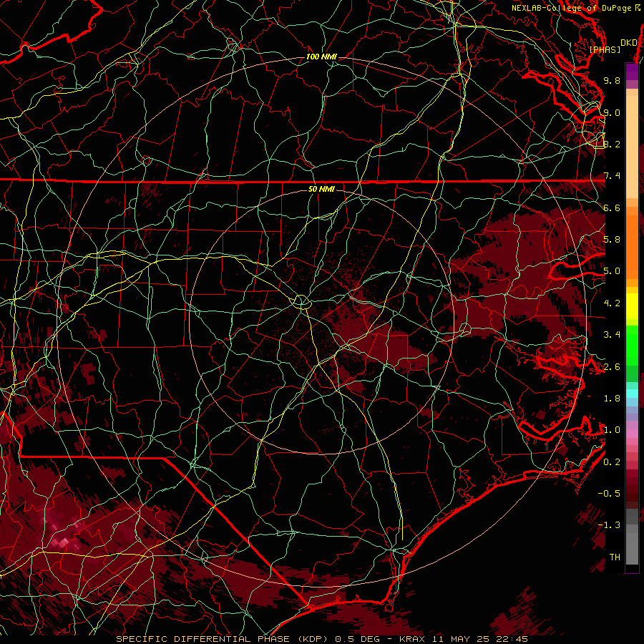The height and width of the screenshot is (644, 644).
Task: Click the 6.6 value on the color scale
Action: [612, 208]
